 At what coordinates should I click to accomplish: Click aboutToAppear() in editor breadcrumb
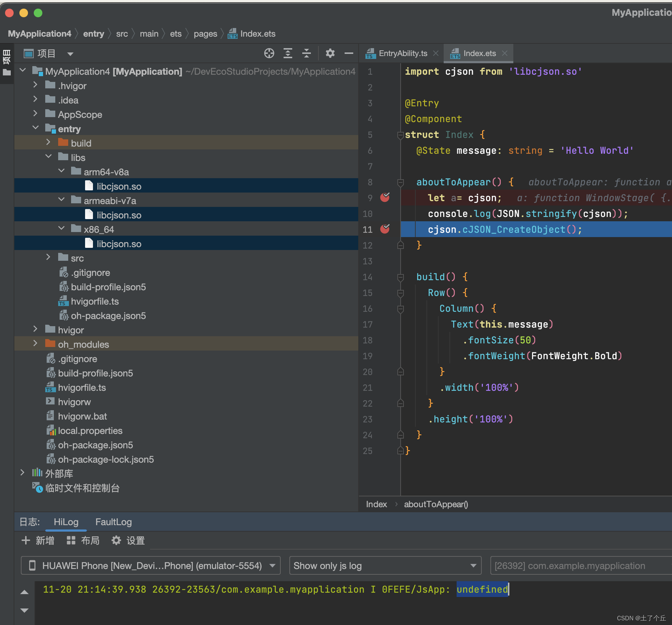tap(436, 504)
